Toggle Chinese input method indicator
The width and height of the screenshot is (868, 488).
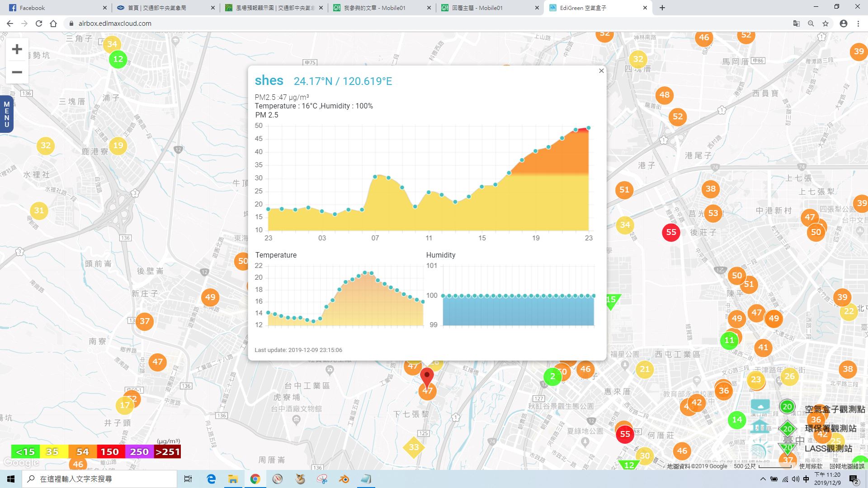pyautogui.click(x=806, y=479)
